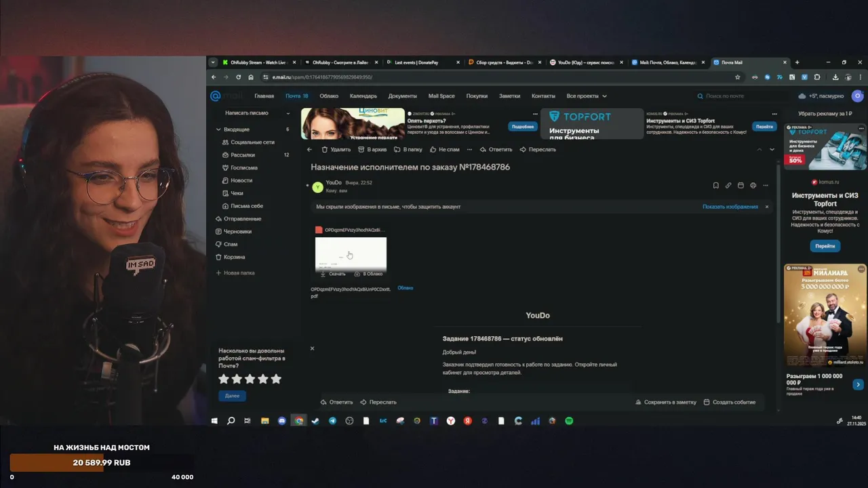Move the email to archive (В архив)
The image size is (868, 488).
372,149
